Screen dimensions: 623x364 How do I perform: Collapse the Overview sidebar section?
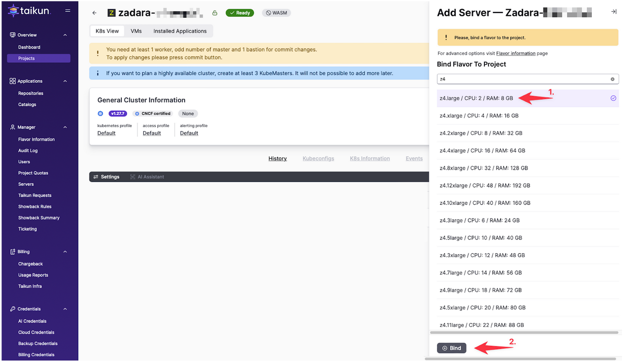click(65, 35)
